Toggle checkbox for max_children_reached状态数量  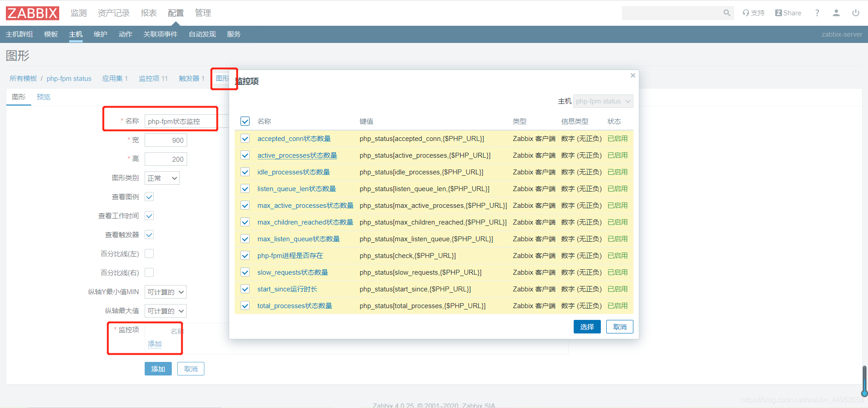(x=245, y=222)
